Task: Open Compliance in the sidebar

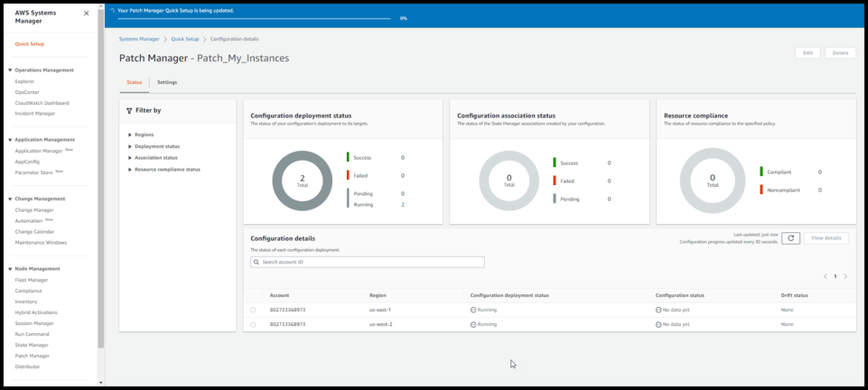Action: coord(28,291)
